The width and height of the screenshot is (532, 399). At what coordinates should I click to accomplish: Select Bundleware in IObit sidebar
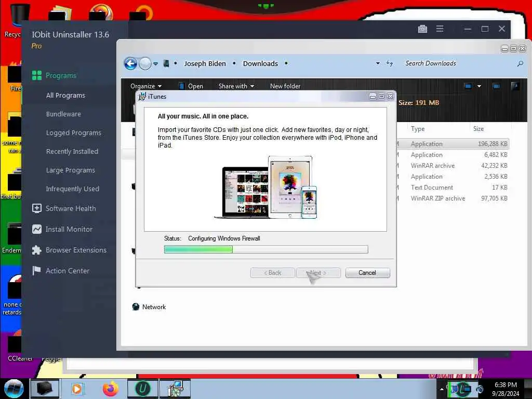click(63, 114)
